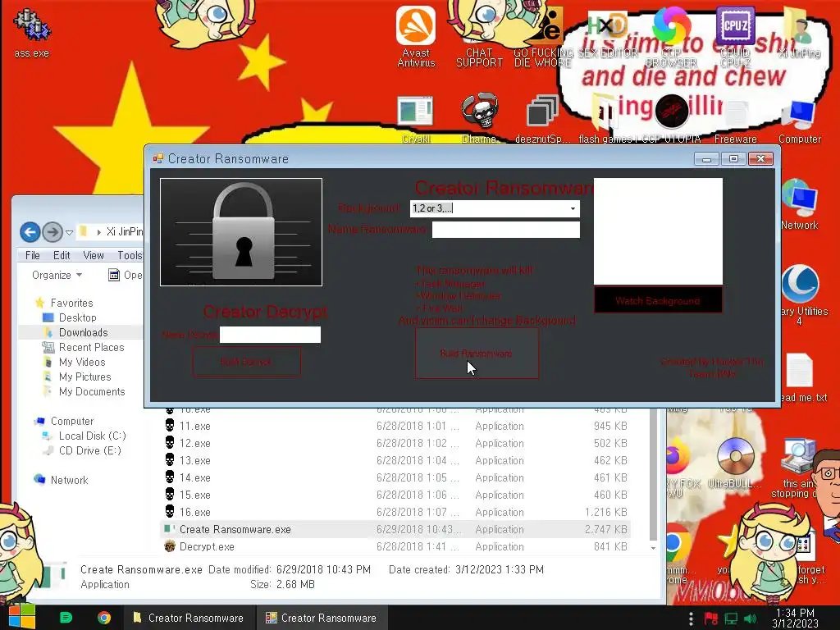Open the Chrome icon in the taskbar
The image size is (840, 630).
click(104, 618)
